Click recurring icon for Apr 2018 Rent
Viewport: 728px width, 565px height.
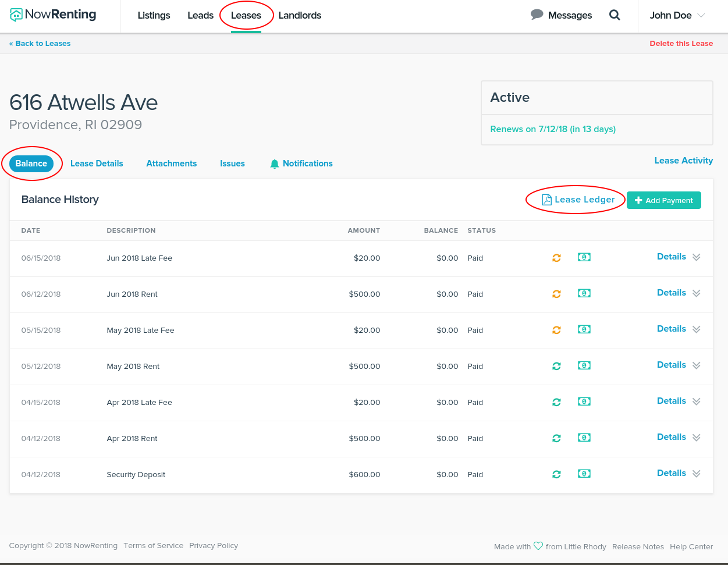pos(556,438)
